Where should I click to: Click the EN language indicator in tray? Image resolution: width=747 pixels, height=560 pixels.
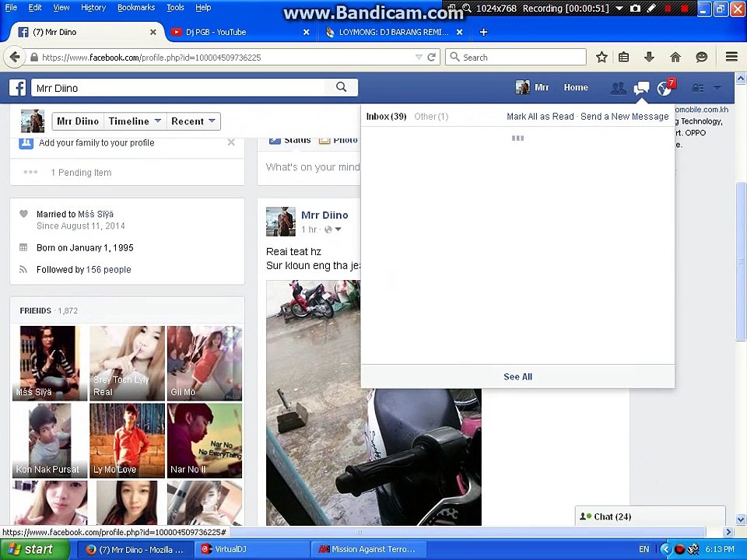click(644, 550)
